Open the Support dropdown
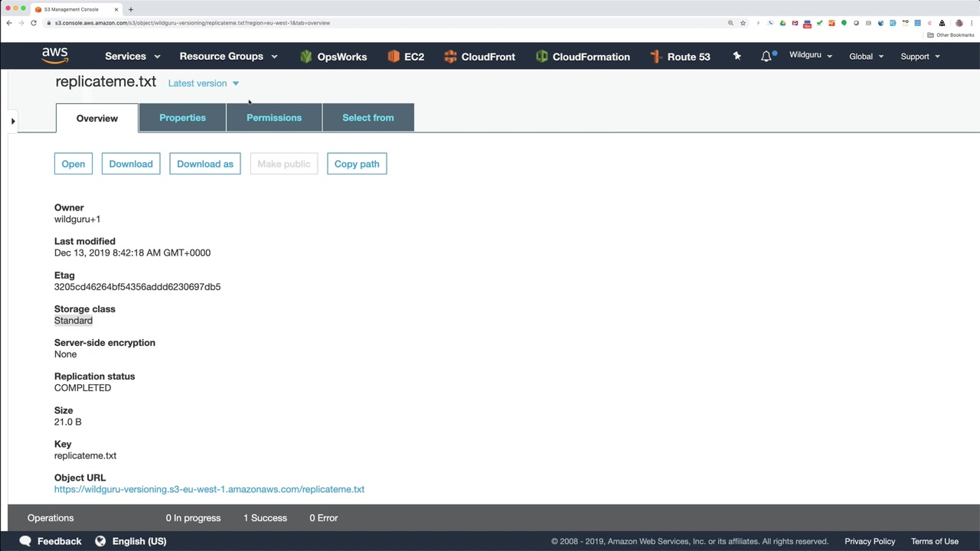The width and height of the screenshot is (980, 551). pyautogui.click(x=920, y=57)
